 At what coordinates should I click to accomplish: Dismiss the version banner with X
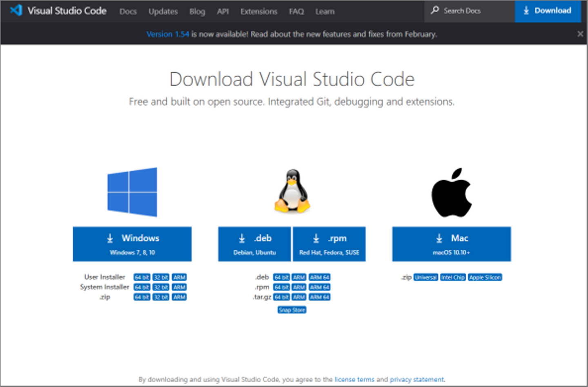coord(580,34)
